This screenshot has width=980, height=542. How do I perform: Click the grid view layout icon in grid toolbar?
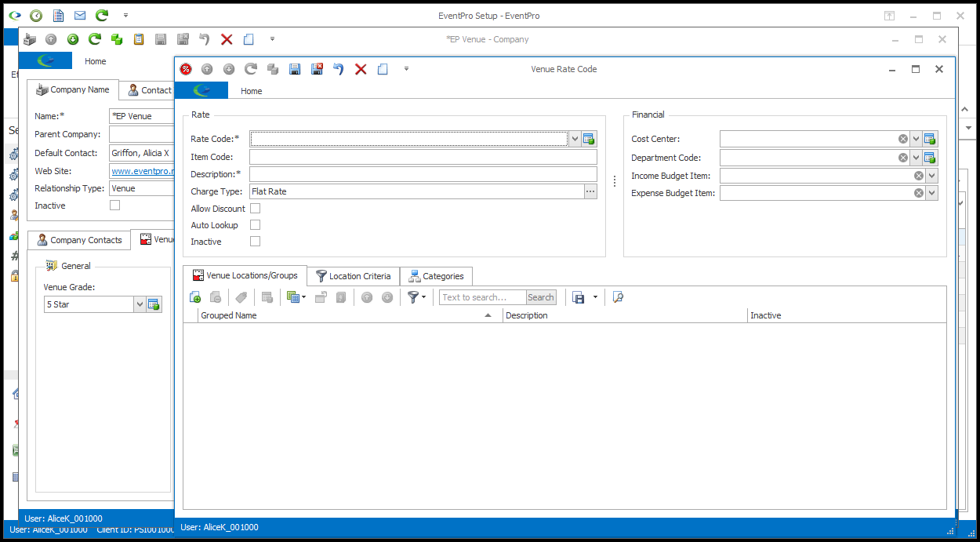coord(293,297)
